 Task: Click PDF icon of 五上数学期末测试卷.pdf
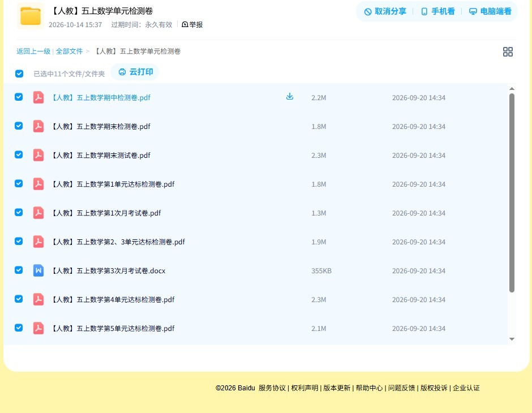pyautogui.click(x=38, y=155)
